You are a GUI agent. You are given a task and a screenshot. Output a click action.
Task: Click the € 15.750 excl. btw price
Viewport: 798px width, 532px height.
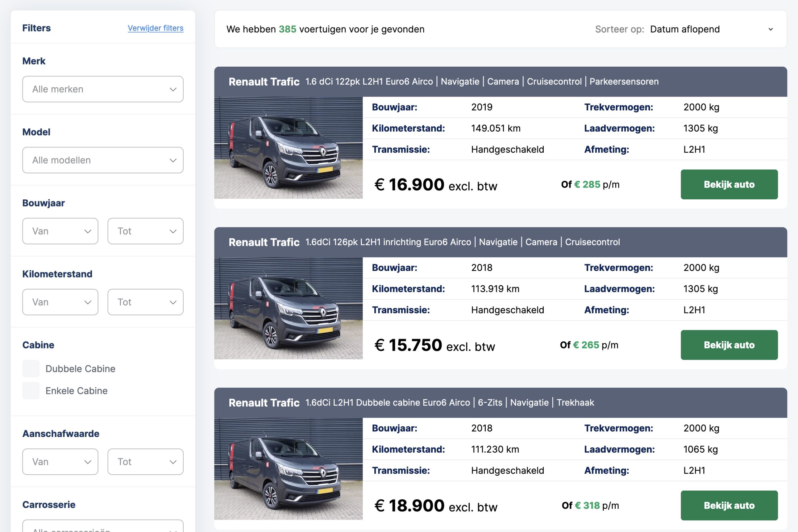(x=435, y=345)
